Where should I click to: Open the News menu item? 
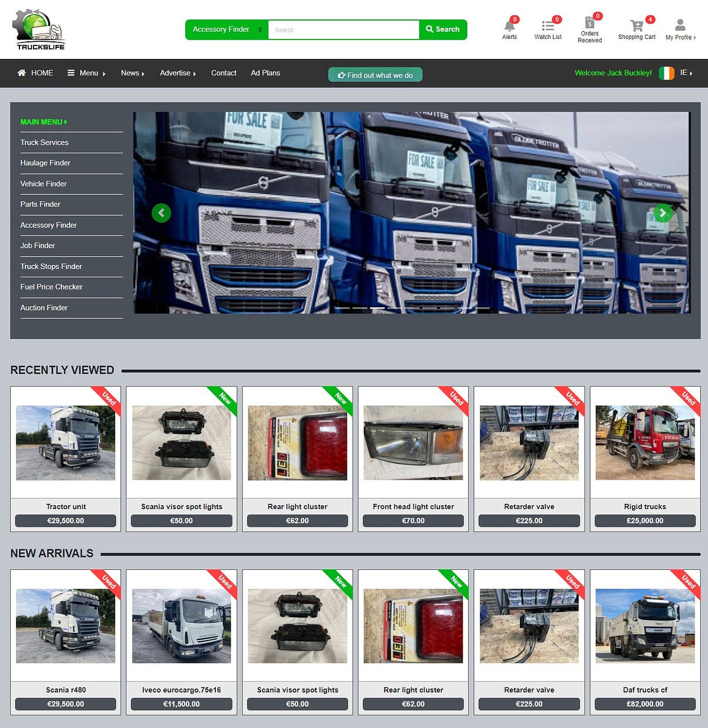131,73
